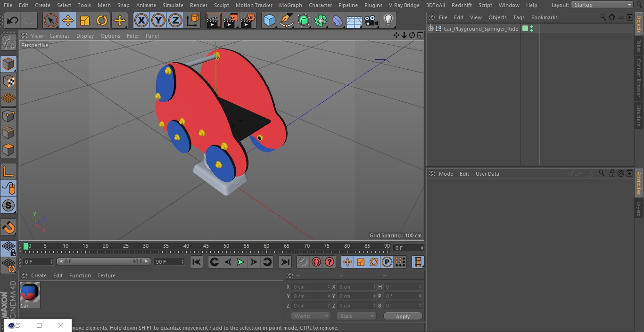
Task: Select the Rotate tool
Action: (102, 20)
